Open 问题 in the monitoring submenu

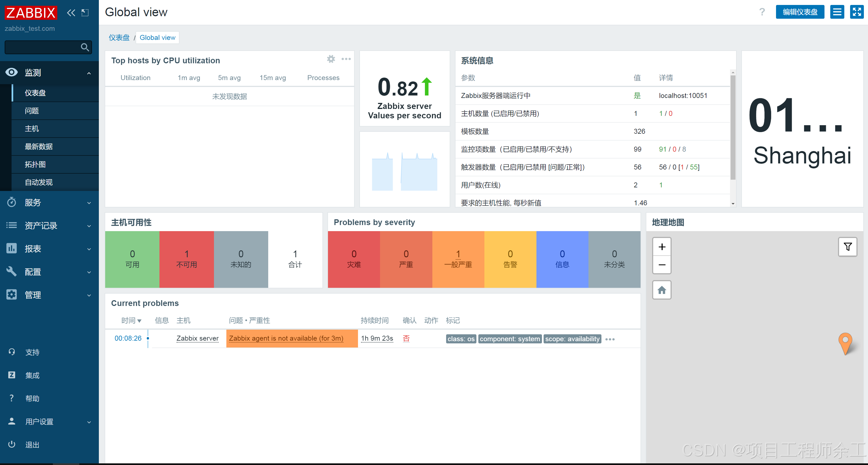[32, 111]
